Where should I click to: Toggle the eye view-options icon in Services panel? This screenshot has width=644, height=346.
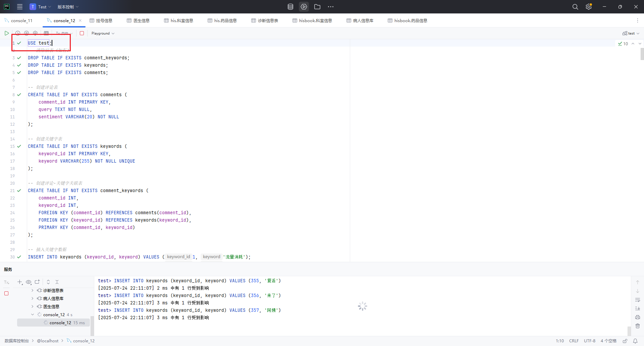(x=29, y=282)
